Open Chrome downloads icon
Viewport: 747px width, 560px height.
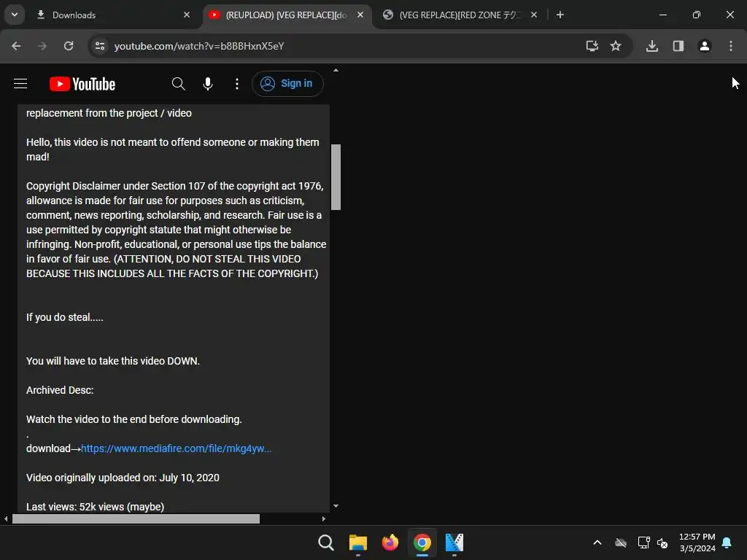652,46
